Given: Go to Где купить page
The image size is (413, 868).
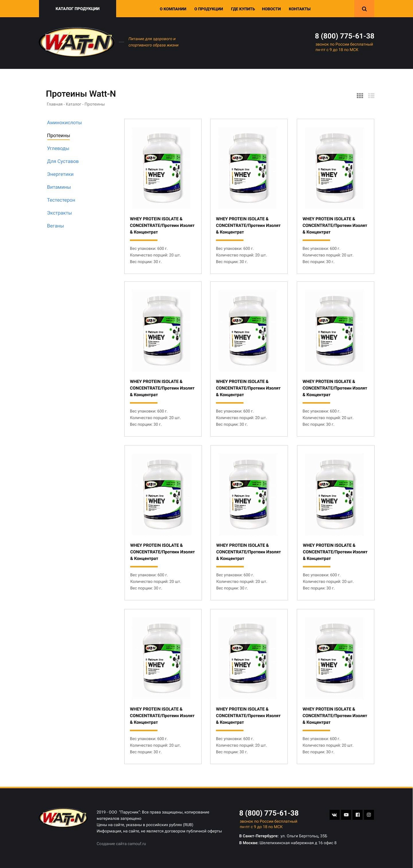Looking at the screenshot, I should [x=243, y=9].
